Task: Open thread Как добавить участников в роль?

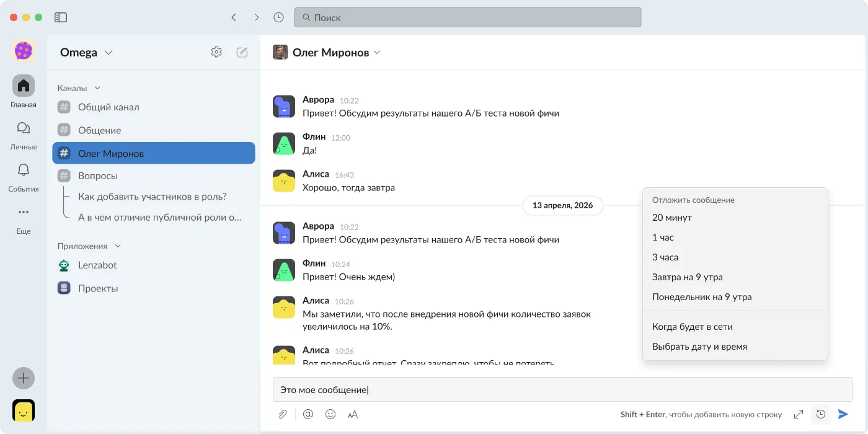Action: (153, 197)
